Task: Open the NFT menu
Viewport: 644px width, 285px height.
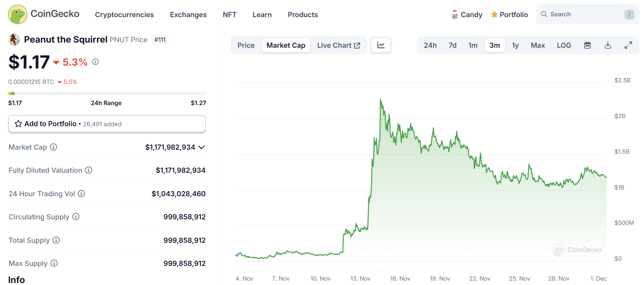Action: point(230,15)
